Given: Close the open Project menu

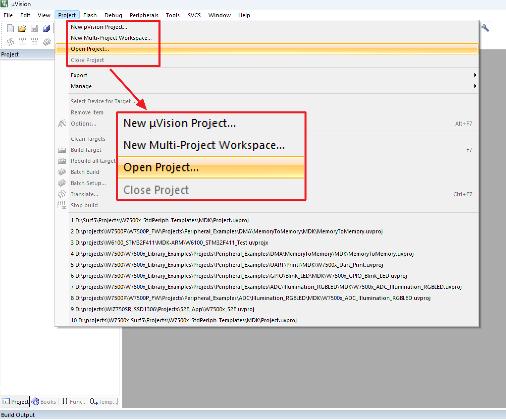Looking at the screenshot, I should (x=67, y=15).
